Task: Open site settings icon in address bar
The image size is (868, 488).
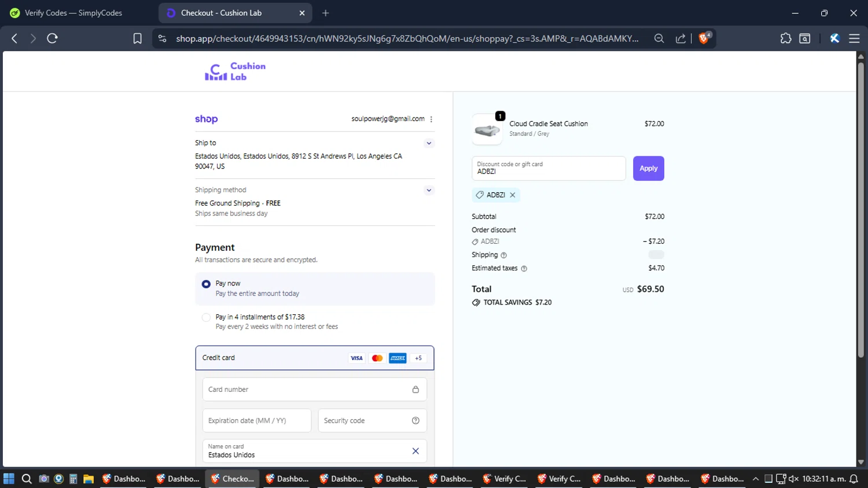Action: pos(163,38)
